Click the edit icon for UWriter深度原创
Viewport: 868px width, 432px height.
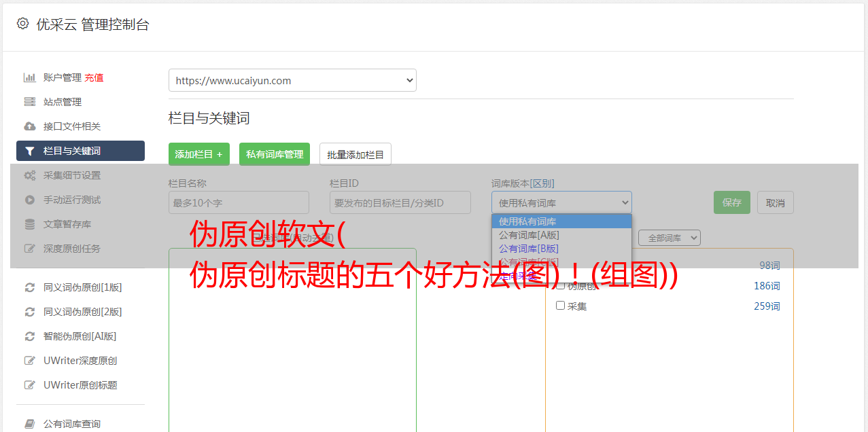pyautogui.click(x=30, y=361)
